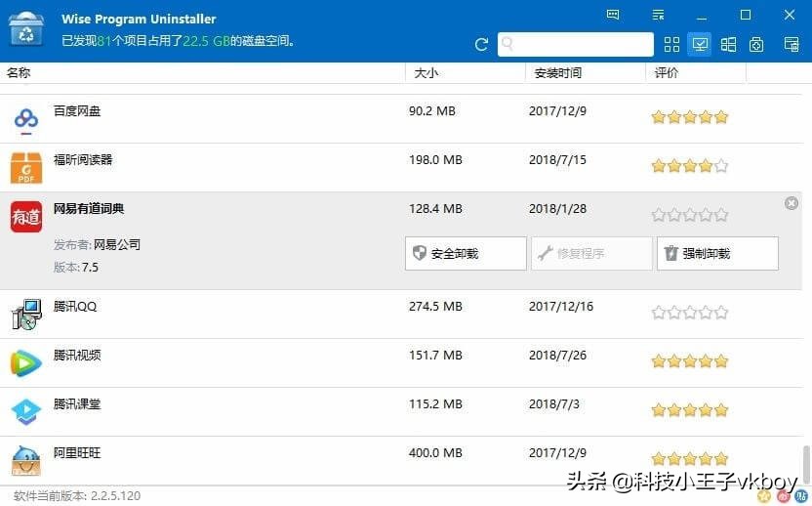Rate 腾讯QQ using its empty stars
Image resolution: width=812 pixels, height=506 pixels.
(x=690, y=313)
